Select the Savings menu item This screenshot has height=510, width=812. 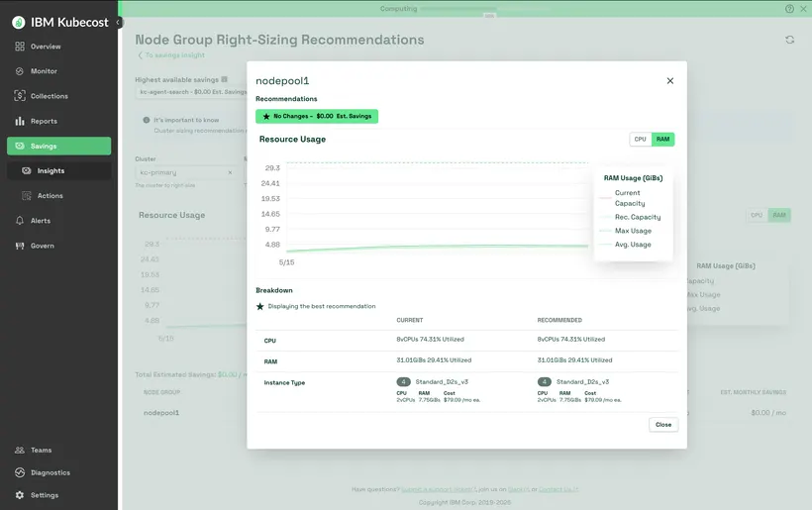tap(59, 146)
